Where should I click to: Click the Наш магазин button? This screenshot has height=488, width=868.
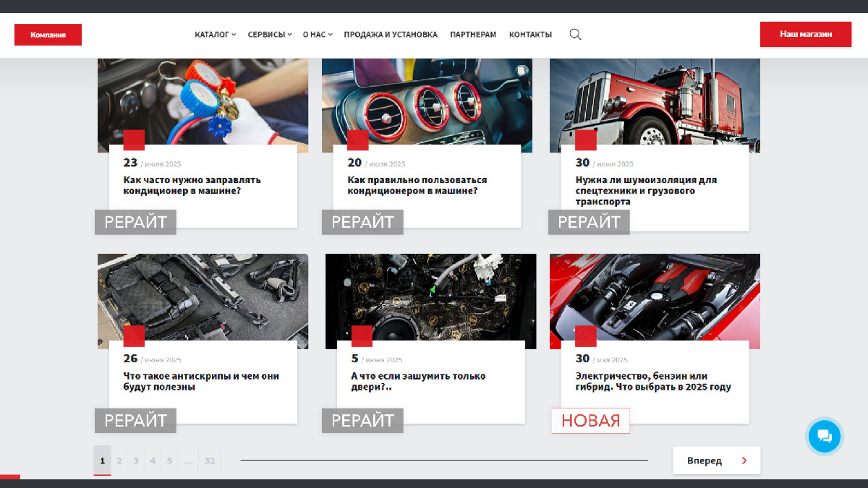coord(805,34)
